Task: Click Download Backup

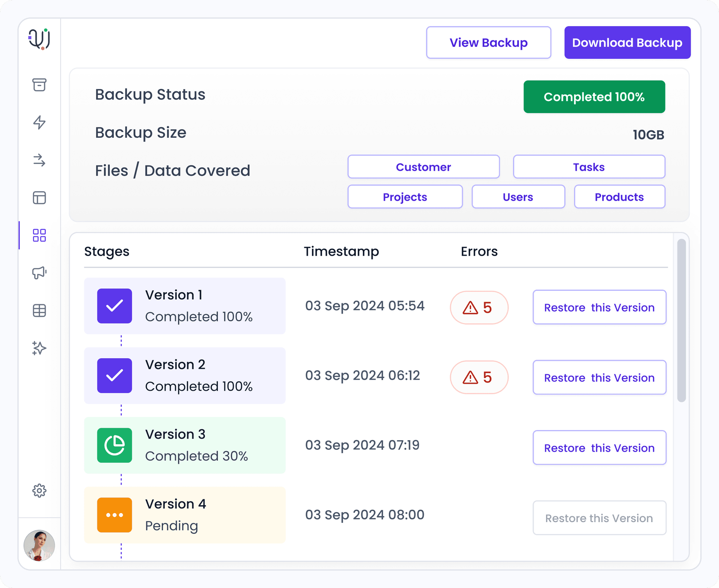Action: (627, 42)
